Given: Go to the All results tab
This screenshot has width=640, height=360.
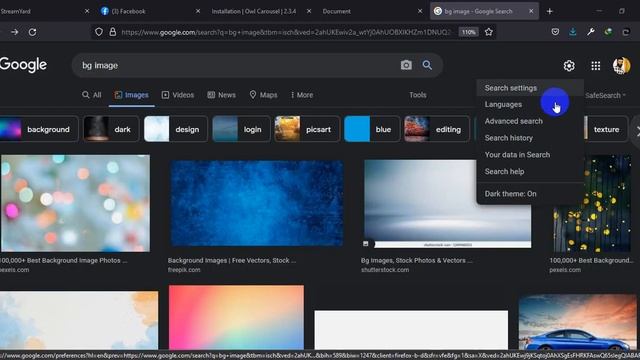Looking at the screenshot, I should pos(91,95).
